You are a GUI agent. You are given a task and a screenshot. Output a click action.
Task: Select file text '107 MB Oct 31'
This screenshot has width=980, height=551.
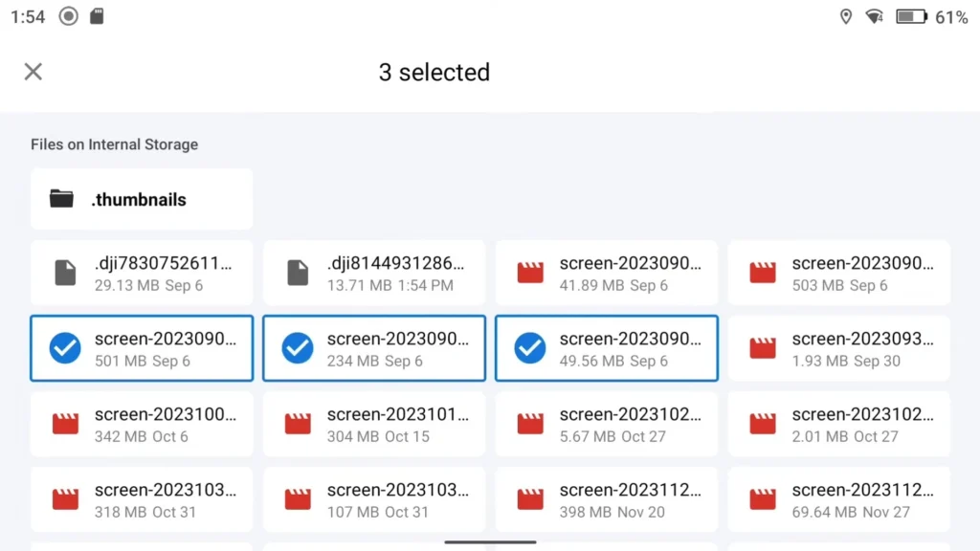tap(377, 513)
